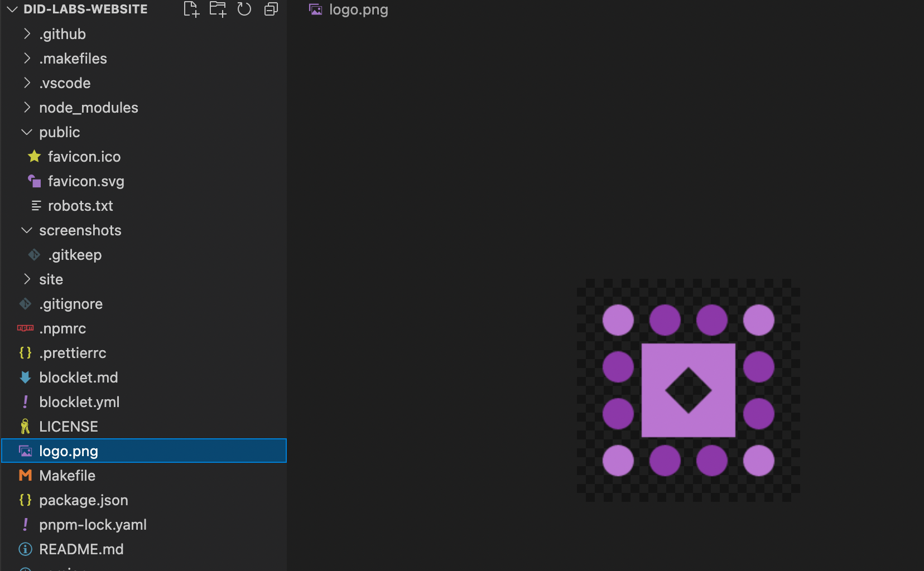This screenshot has width=924, height=571.
Task: Click the curly braces icon beside package.json
Action: [25, 500]
